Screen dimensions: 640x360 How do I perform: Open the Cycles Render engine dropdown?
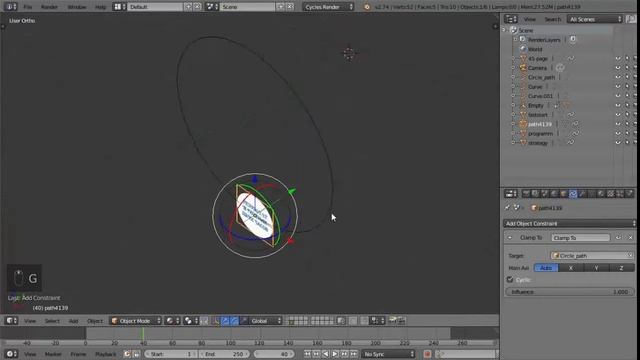pos(329,7)
